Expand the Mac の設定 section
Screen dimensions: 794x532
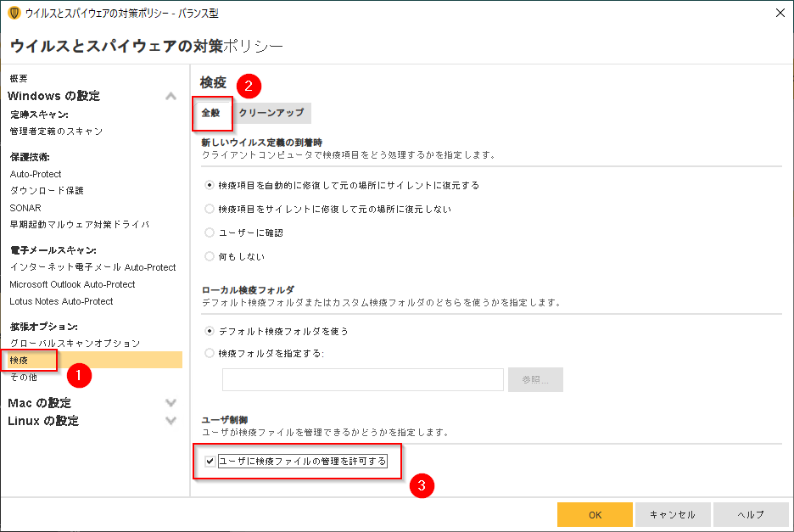(x=171, y=403)
